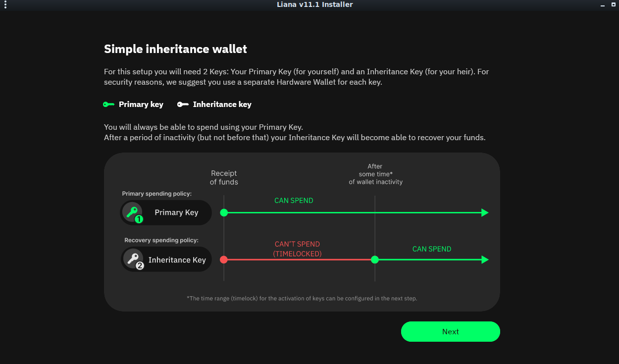The width and height of the screenshot is (619, 364).
Task: Click green unlock dot on the recovery timeline
Action: coord(375,260)
